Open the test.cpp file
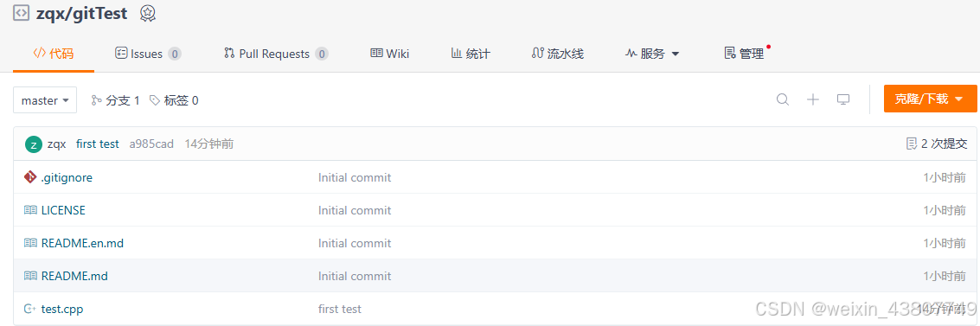The width and height of the screenshot is (980, 326). [62, 309]
